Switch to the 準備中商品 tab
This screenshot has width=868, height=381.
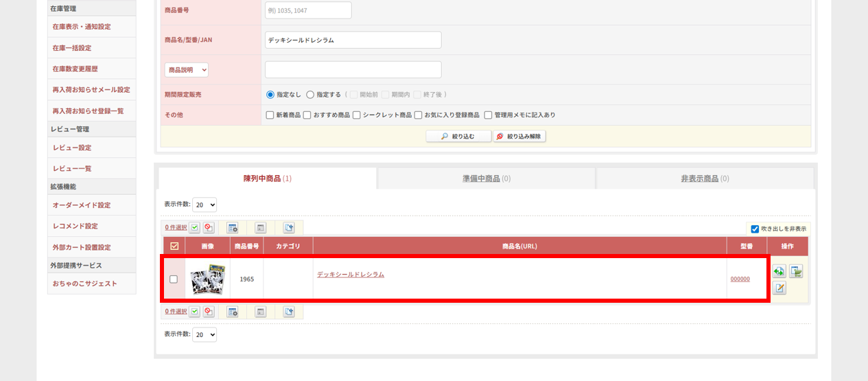point(486,178)
